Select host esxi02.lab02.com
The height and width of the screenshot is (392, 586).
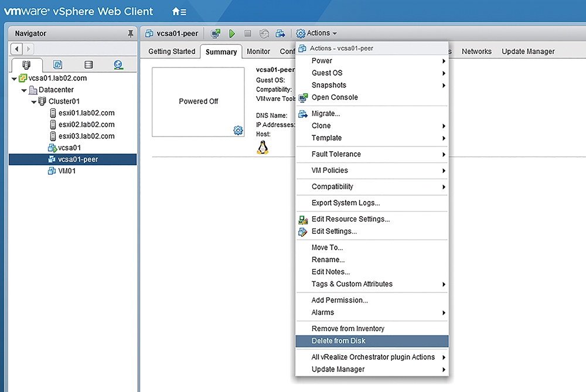(x=86, y=125)
